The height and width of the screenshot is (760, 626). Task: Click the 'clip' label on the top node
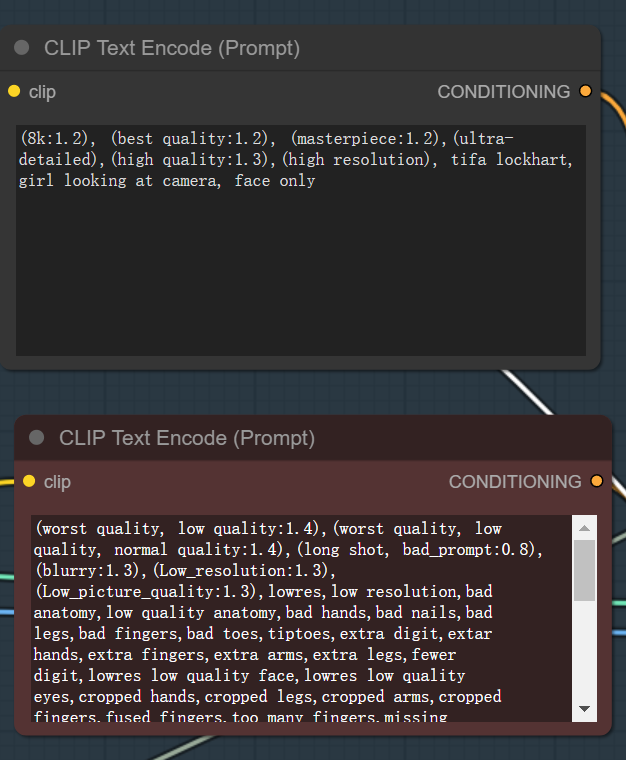42,92
